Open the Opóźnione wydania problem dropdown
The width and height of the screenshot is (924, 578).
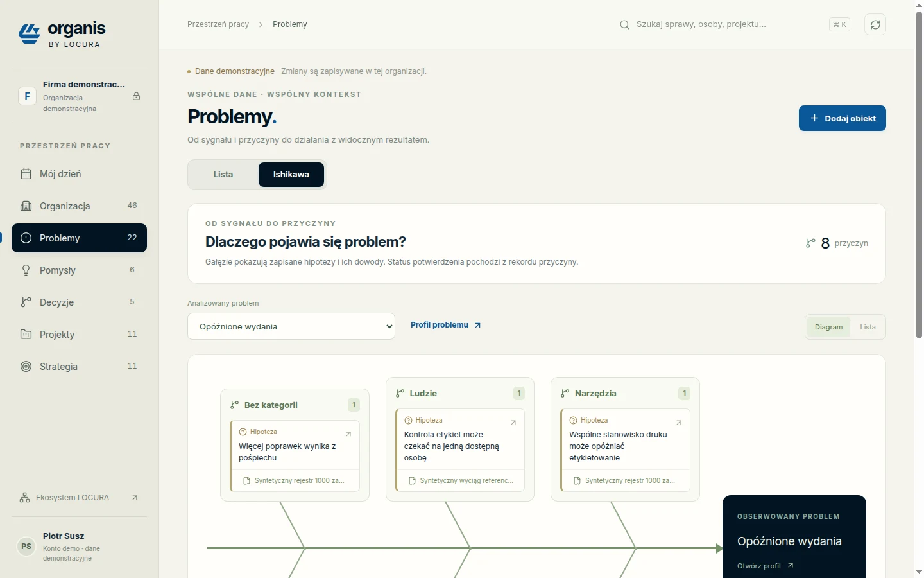pyautogui.click(x=291, y=326)
